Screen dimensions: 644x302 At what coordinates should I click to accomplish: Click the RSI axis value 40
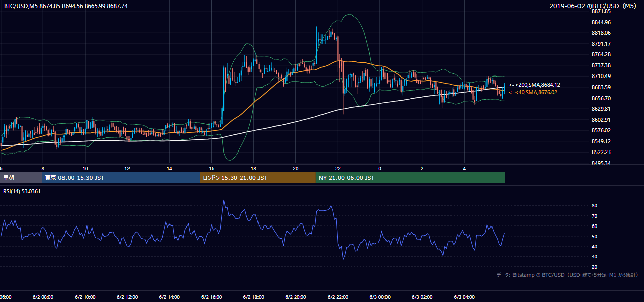click(x=595, y=246)
